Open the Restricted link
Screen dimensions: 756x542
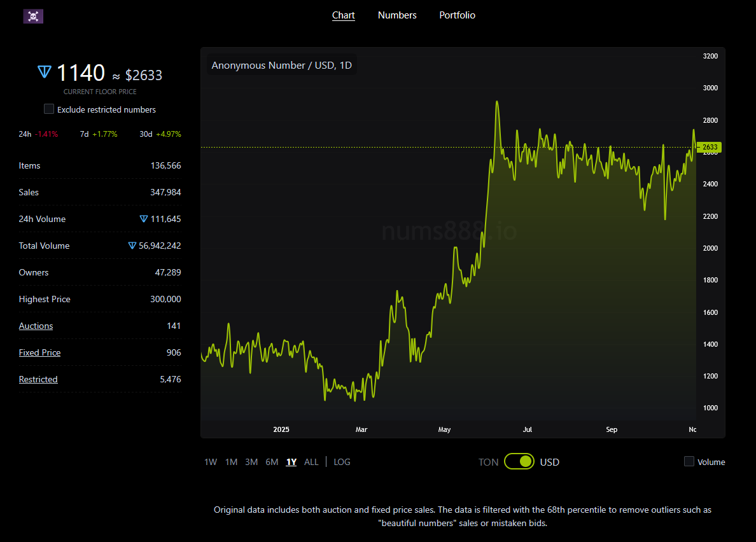[x=38, y=380]
